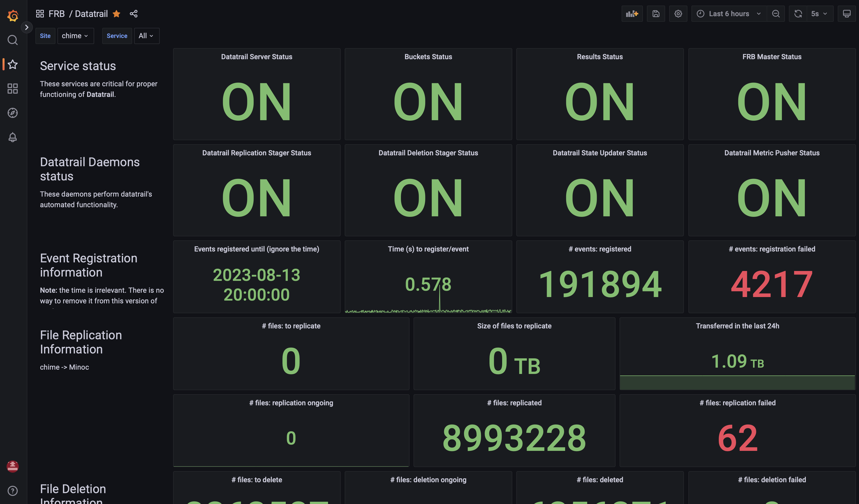859x504 pixels.
Task: Click the Datatrail Daemons status heading
Action: point(90,169)
